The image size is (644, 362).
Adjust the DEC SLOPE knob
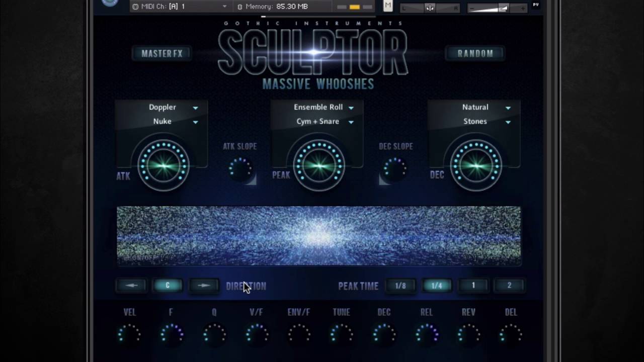[395, 169]
